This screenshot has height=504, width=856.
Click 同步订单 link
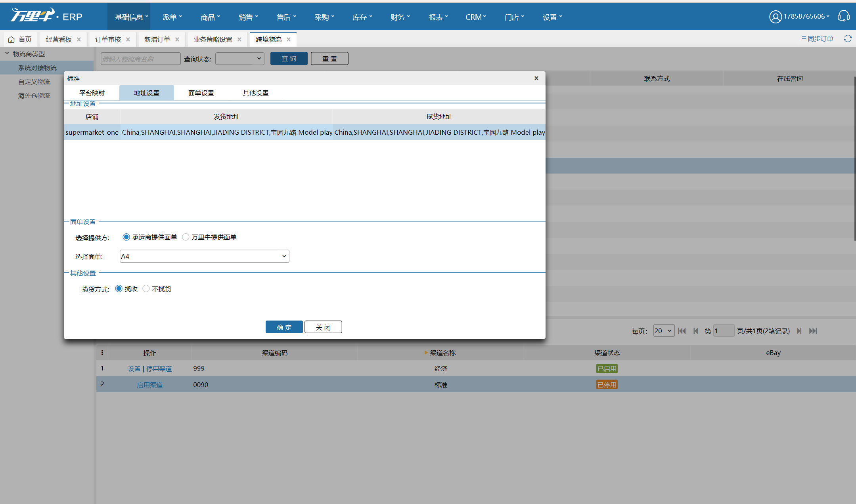[817, 38]
